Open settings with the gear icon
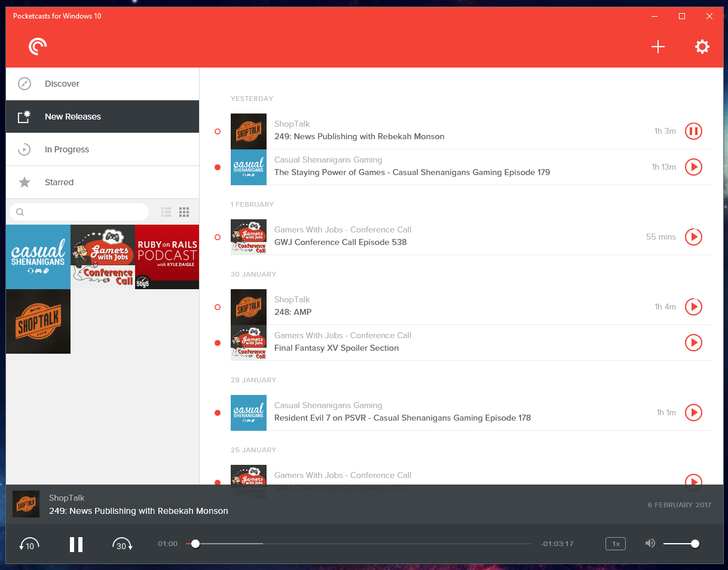Screen dimensions: 728x570 coord(702,47)
